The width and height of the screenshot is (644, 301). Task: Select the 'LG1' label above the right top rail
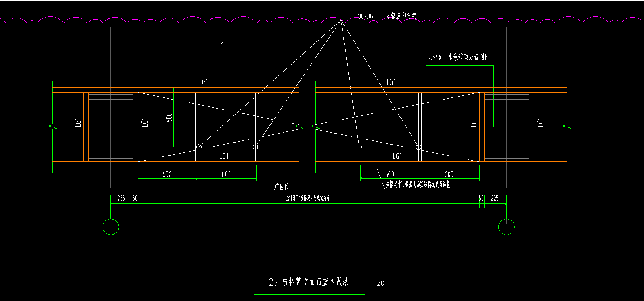pos(391,82)
